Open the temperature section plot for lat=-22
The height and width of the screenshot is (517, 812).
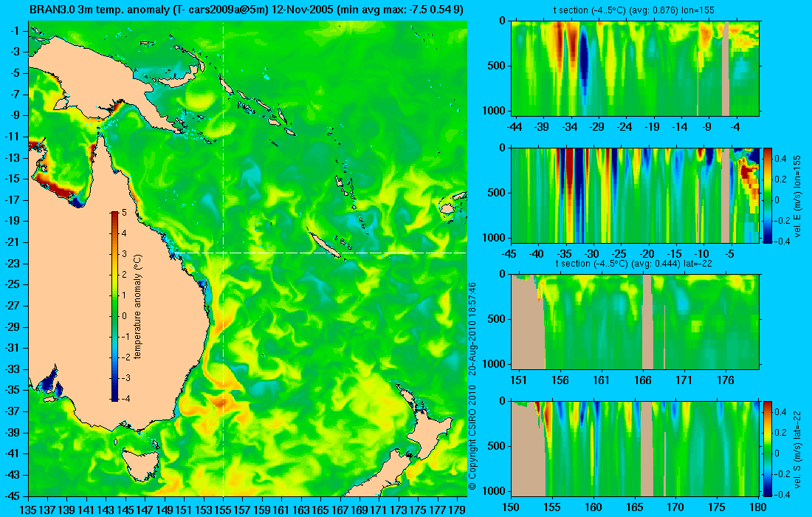coord(636,322)
